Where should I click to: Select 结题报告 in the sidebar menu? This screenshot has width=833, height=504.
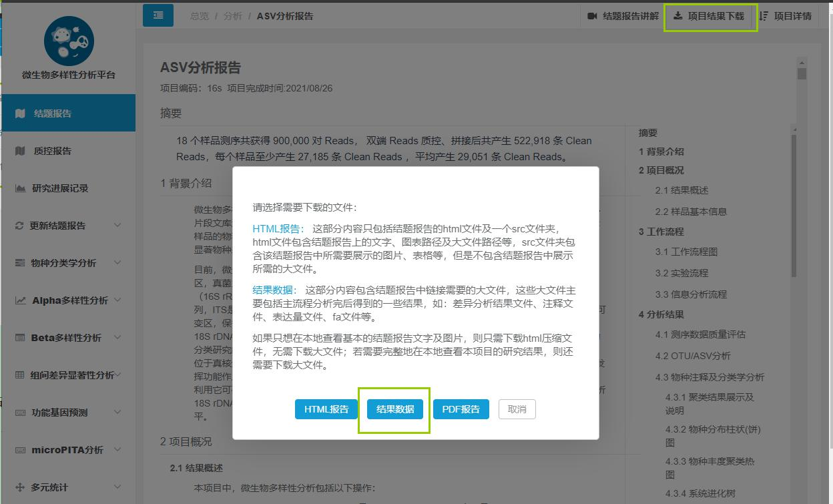(x=52, y=113)
